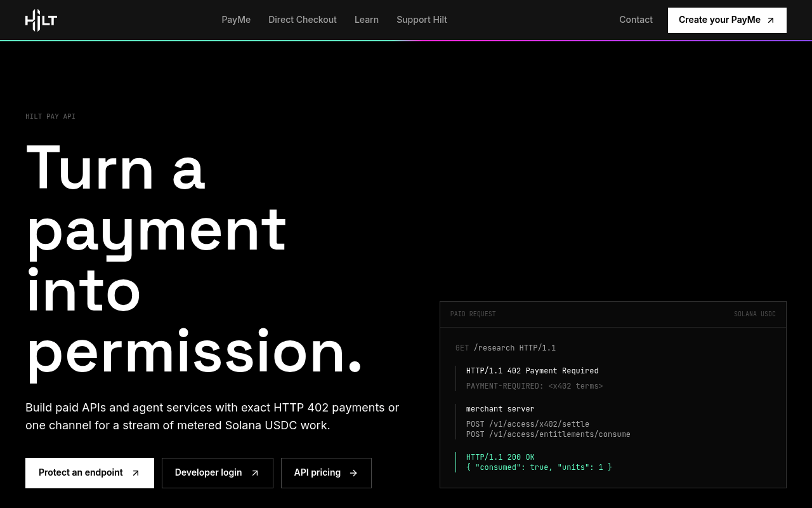Click the arrow icon in Protect an endpoint
This screenshot has width=812, height=508.
(x=136, y=473)
